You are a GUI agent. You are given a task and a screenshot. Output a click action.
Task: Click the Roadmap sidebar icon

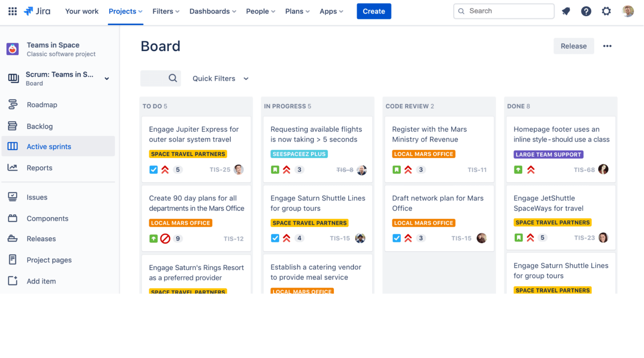(x=12, y=104)
